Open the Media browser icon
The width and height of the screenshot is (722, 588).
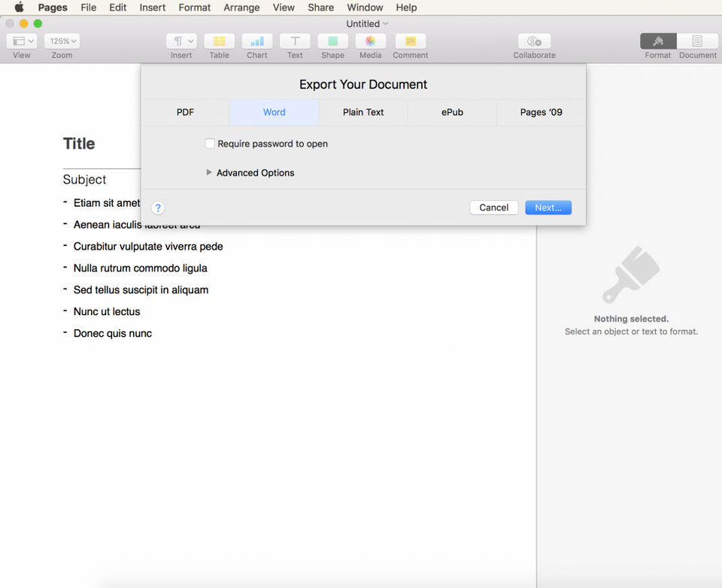click(x=370, y=41)
